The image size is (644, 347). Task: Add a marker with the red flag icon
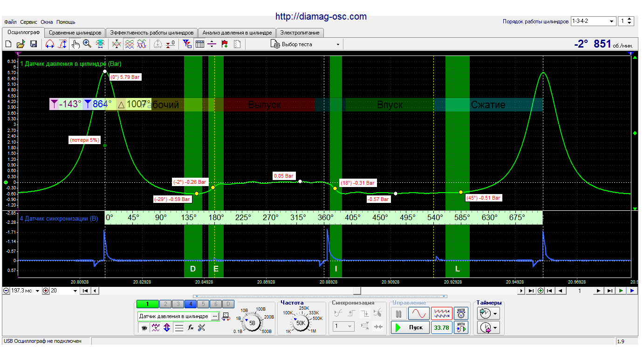[225, 44]
